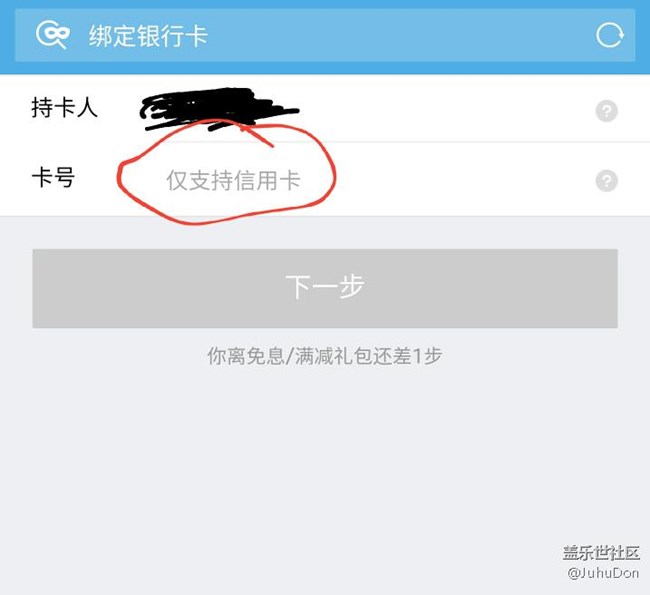Tap the gray question mark beside the cardholder name
The image size is (650, 595).
[x=606, y=111]
